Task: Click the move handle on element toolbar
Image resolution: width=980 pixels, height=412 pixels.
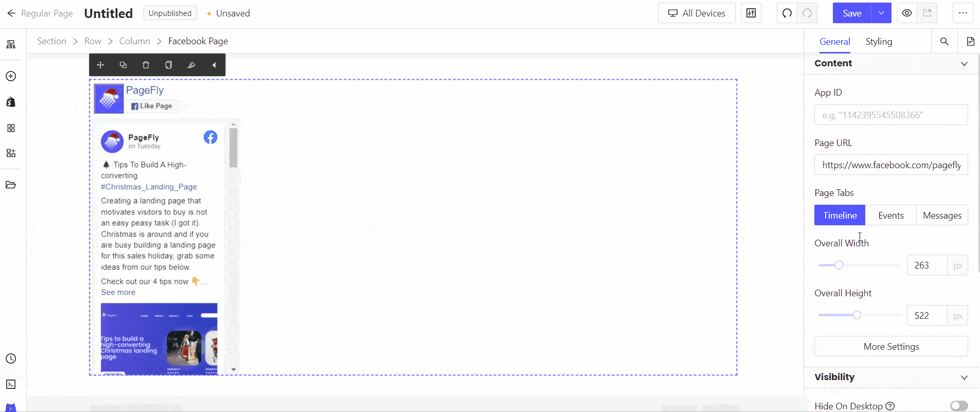Action: tap(100, 65)
